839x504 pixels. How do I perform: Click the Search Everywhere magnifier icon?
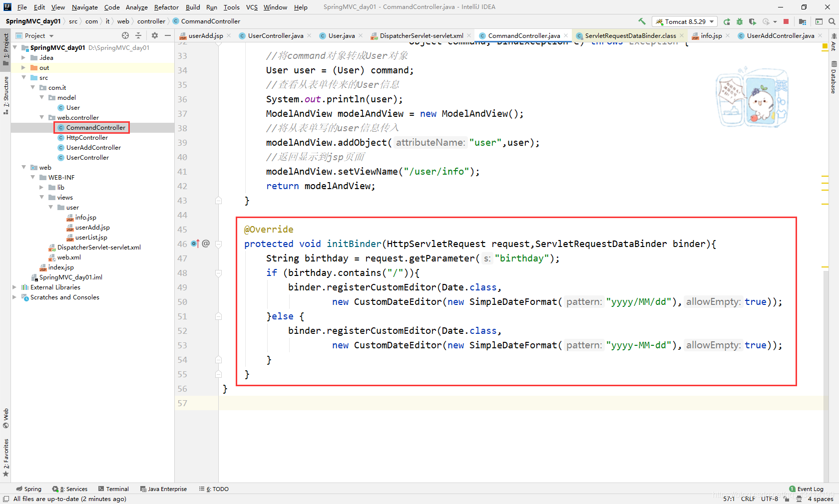click(832, 21)
